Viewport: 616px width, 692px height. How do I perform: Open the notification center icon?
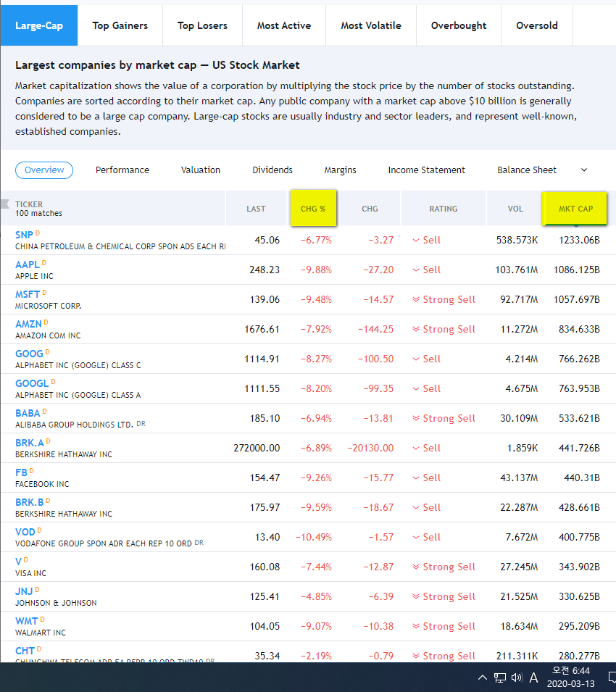point(612,678)
